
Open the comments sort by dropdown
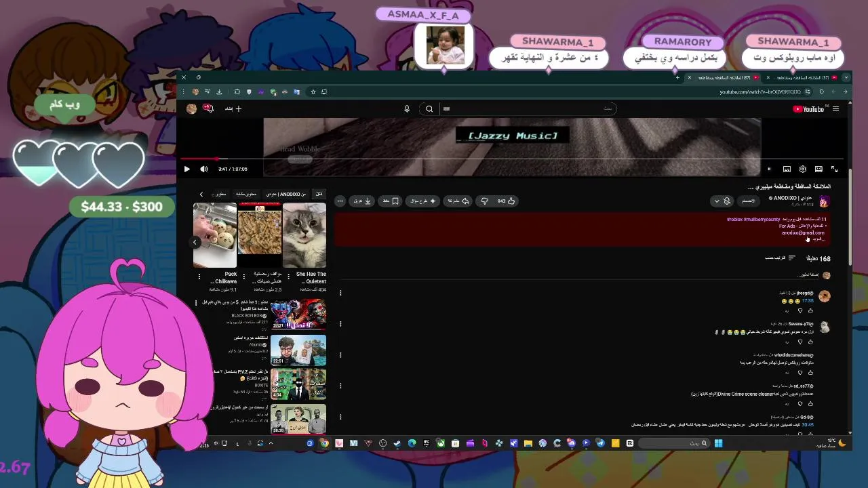[780, 258]
